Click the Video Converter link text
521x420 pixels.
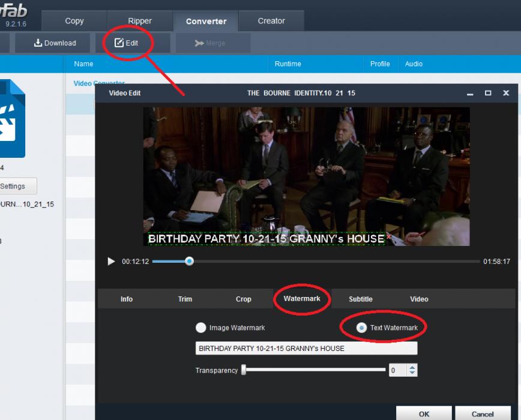coord(99,83)
